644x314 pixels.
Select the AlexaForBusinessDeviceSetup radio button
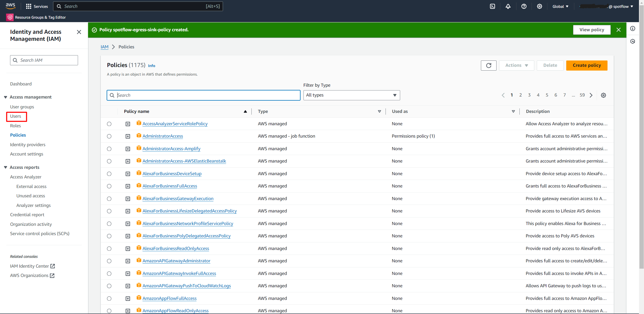click(109, 174)
